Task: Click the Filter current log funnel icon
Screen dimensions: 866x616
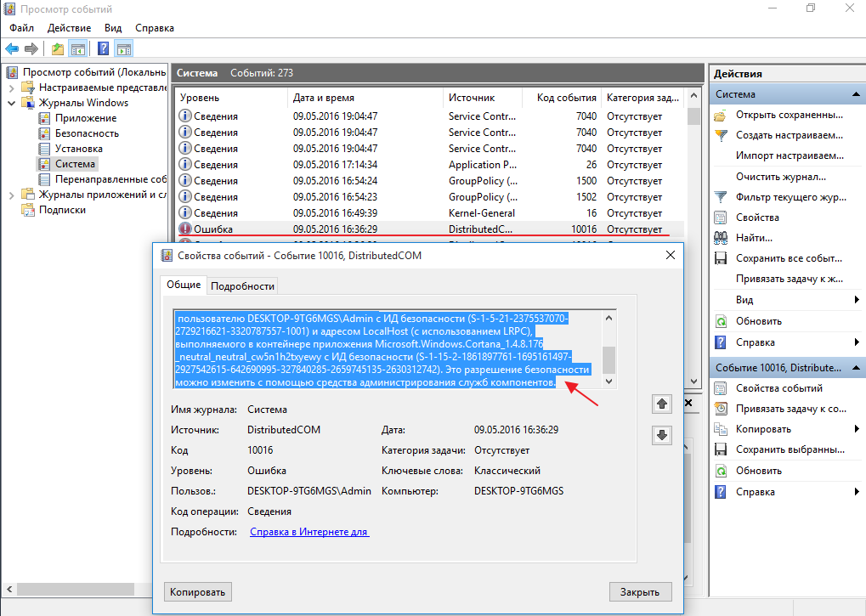Action: click(x=721, y=197)
